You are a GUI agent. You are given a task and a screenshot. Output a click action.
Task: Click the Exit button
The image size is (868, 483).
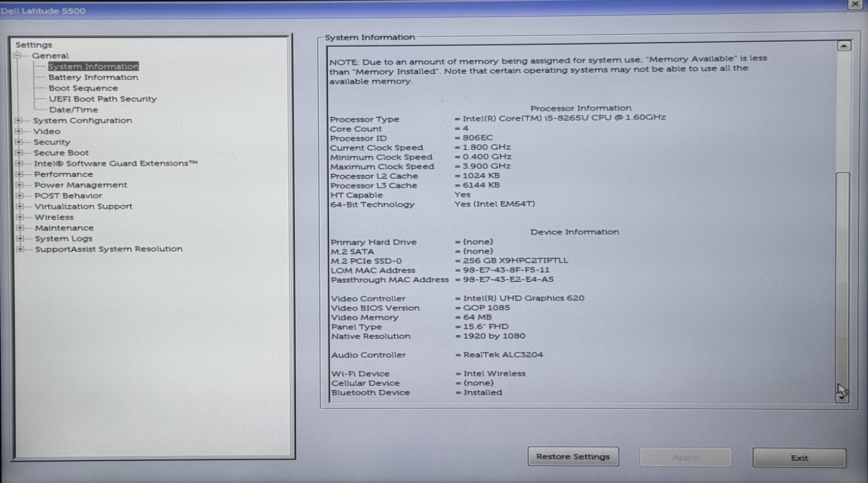pyautogui.click(x=799, y=457)
